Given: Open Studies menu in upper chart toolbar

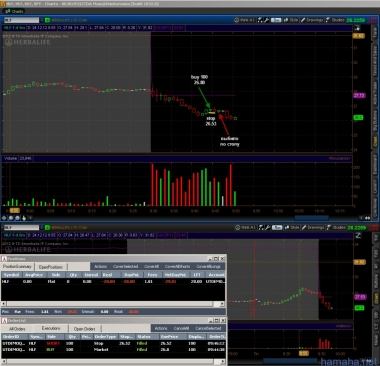Looking at the screenshot, I should coord(335,20).
